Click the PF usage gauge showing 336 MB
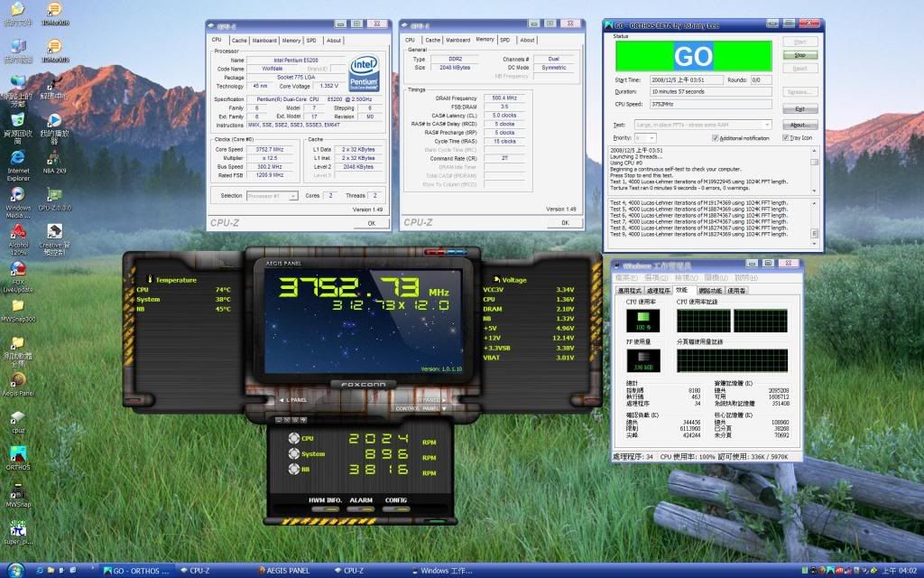The width and height of the screenshot is (924, 578). (x=642, y=361)
